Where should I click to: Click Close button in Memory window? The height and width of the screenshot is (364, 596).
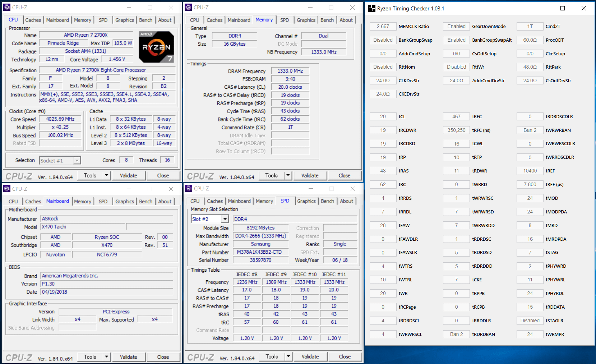[x=345, y=175]
